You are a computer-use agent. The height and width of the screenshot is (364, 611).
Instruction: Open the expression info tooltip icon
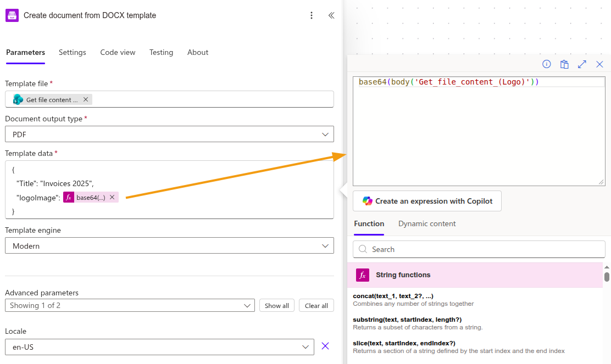click(546, 64)
